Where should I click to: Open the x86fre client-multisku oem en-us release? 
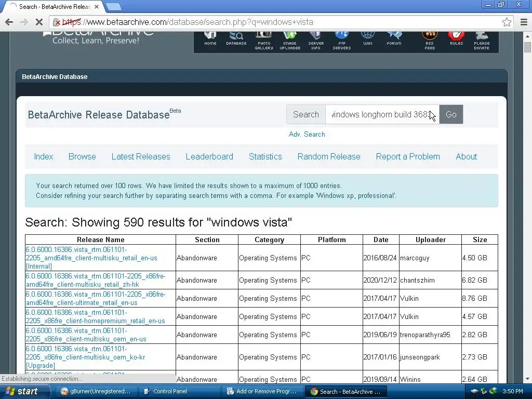coord(86,335)
